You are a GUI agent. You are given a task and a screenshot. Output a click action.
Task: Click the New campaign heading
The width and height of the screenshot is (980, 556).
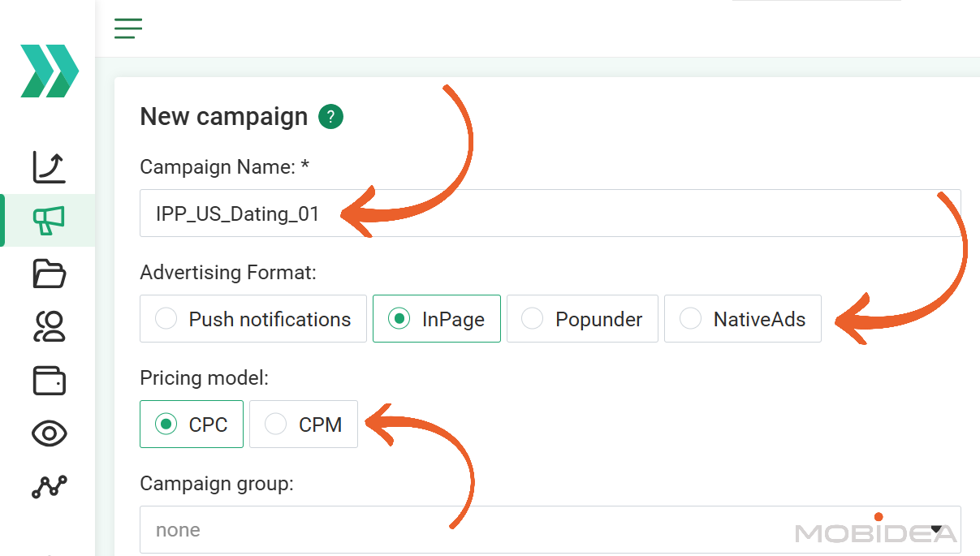224,117
